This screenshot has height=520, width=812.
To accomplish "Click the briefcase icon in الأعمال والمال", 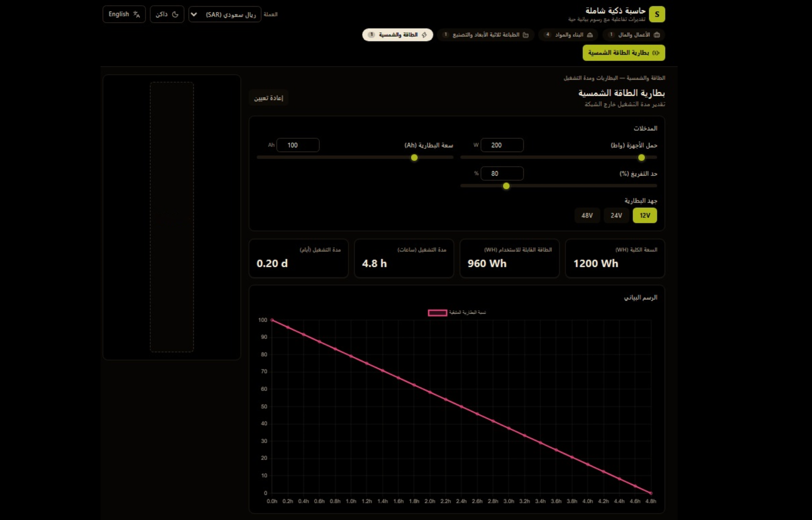I will [656, 35].
